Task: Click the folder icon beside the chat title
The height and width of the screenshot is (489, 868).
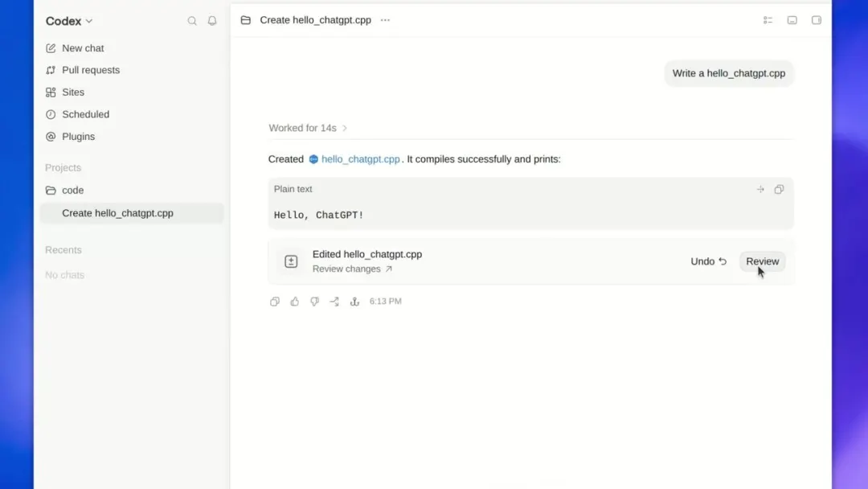Action: coord(246,20)
